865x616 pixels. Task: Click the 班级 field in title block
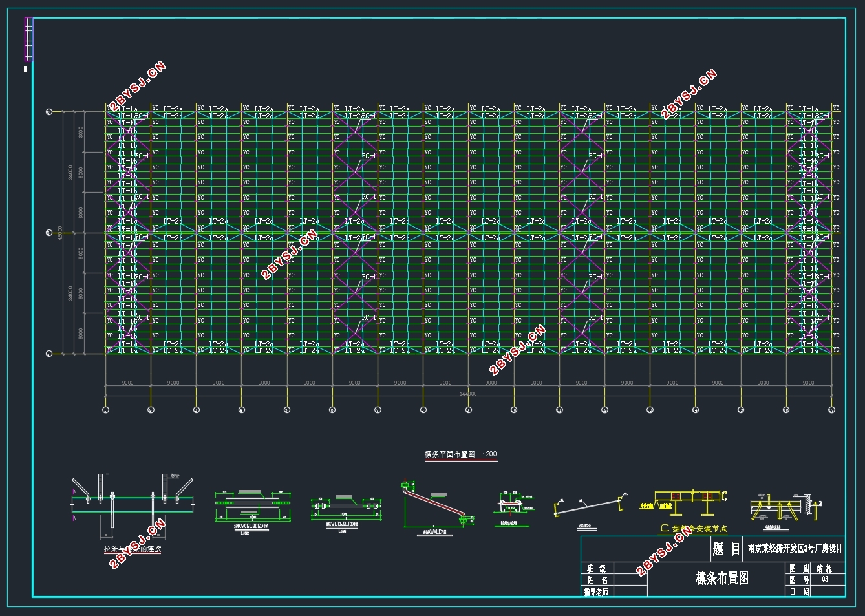[x=596, y=569]
